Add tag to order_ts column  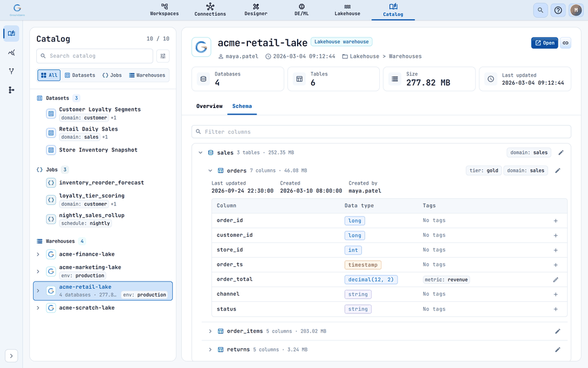point(556,265)
